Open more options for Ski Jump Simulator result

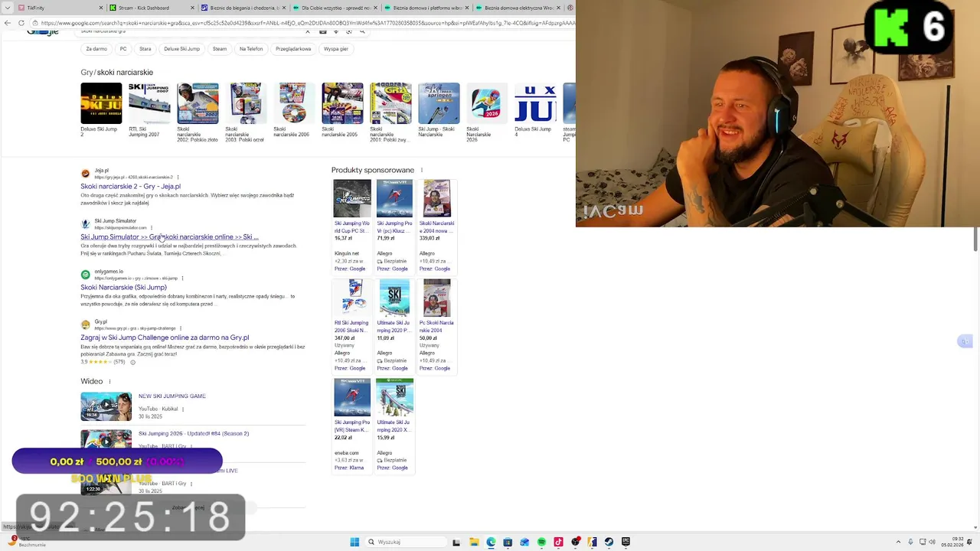tap(152, 227)
